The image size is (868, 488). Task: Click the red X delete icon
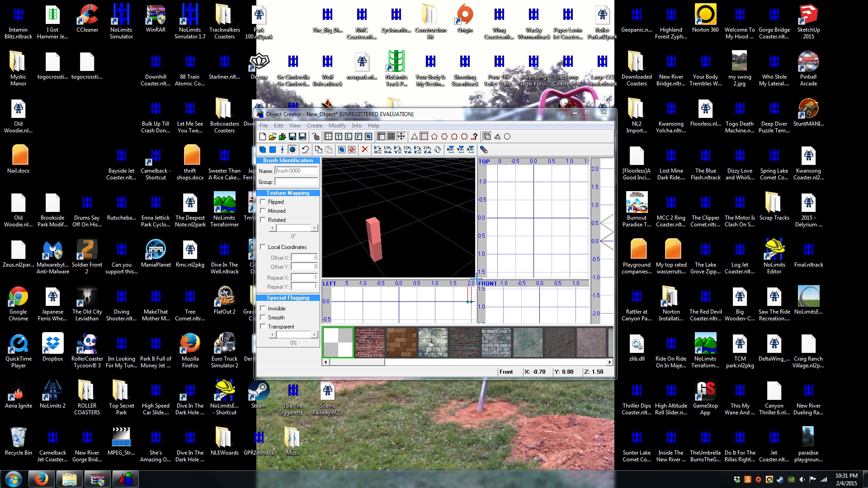(365, 150)
